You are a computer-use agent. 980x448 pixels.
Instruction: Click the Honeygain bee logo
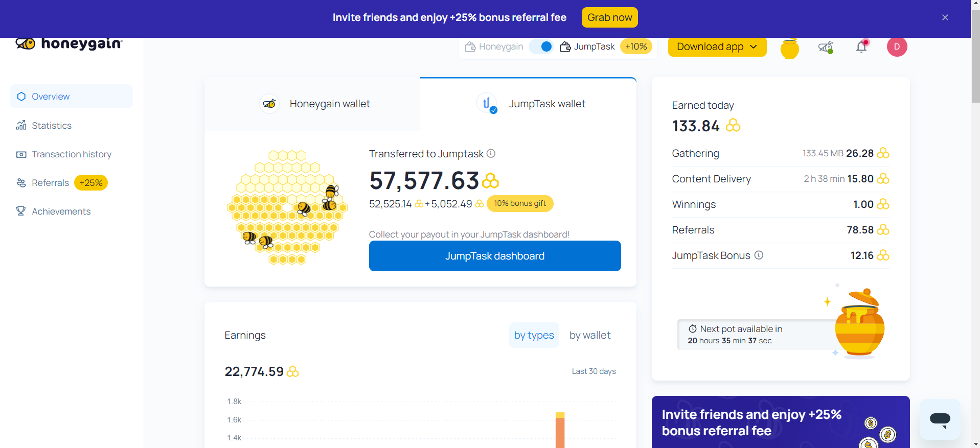(x=69, y=44)
